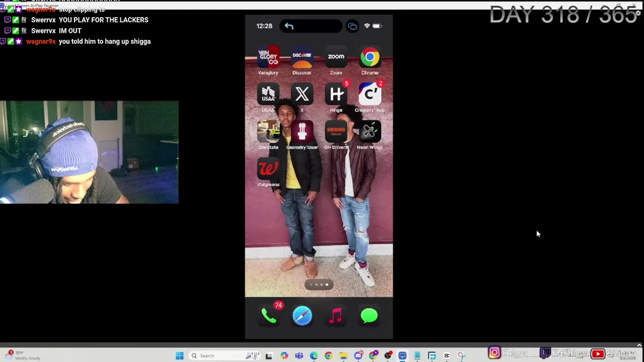Open the Music app in the dock
644x362 pixels.
point(336,316)
